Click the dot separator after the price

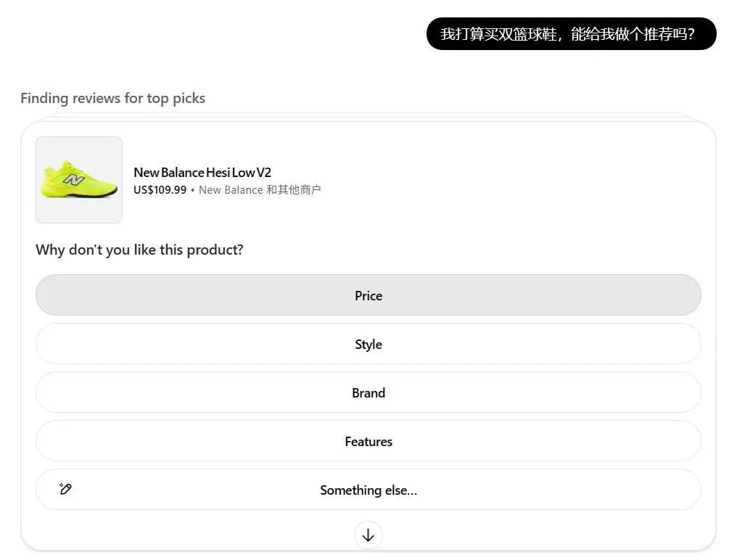click(x=192, y=190)
